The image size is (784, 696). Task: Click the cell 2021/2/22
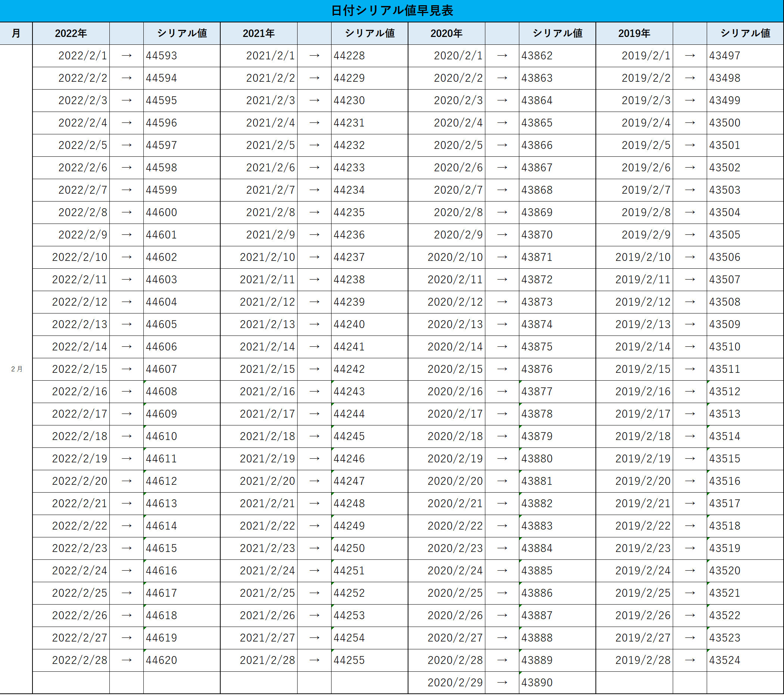pyautogui.click(x=259, y=526)
